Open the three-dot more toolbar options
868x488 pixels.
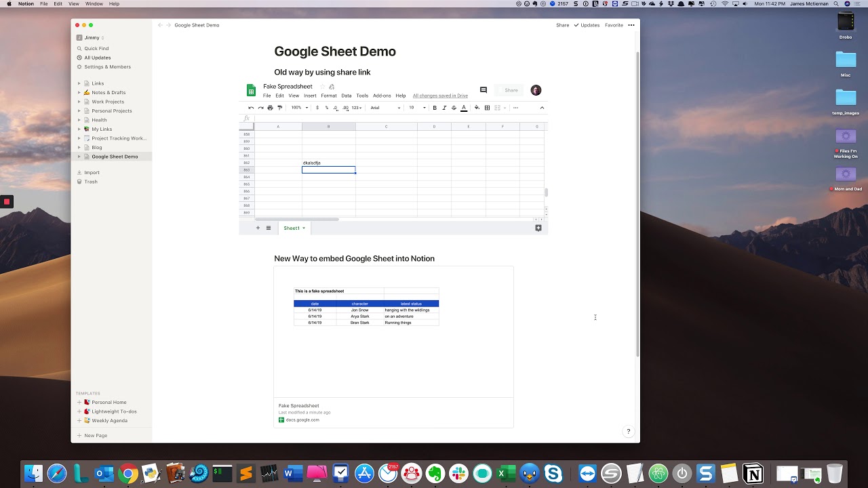(x=515, y=108)
